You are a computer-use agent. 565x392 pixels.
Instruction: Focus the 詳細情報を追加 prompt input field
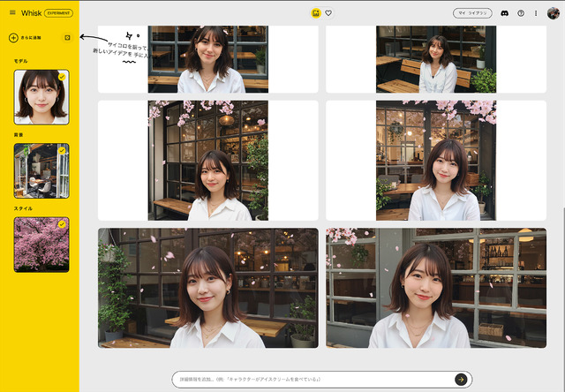point(313,380)
